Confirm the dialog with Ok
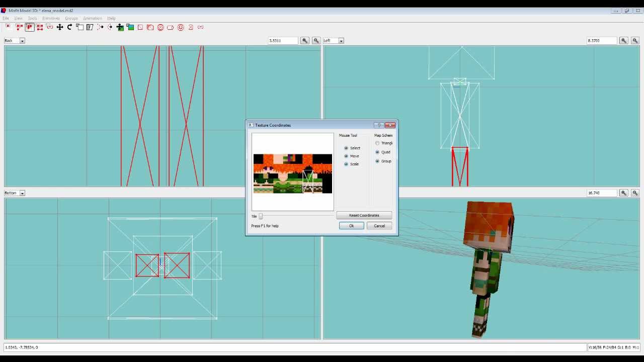The width and height of the screenshot is (644, 362). pyautogui.click(x=352, y=226)
